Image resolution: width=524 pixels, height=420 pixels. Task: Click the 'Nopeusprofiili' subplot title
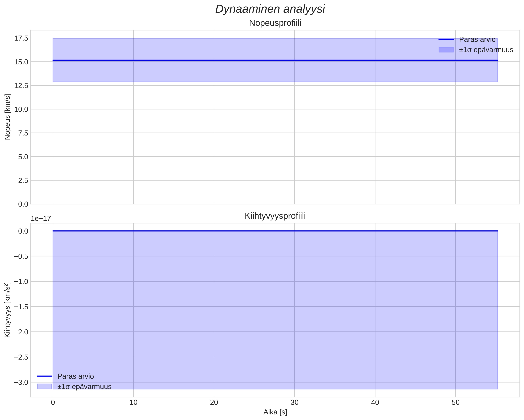click(x=275, y=23)
